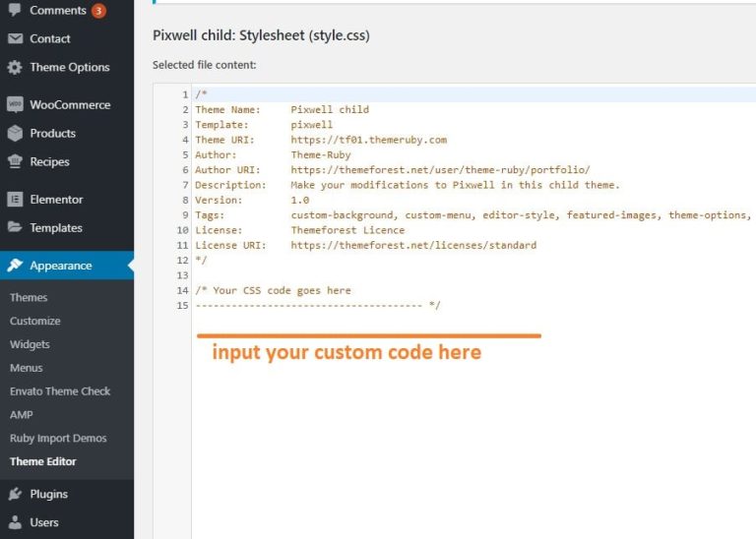The image size is (756, 539).
Task: Click the Comments count badge 3
Action: (x=98, y=10)
